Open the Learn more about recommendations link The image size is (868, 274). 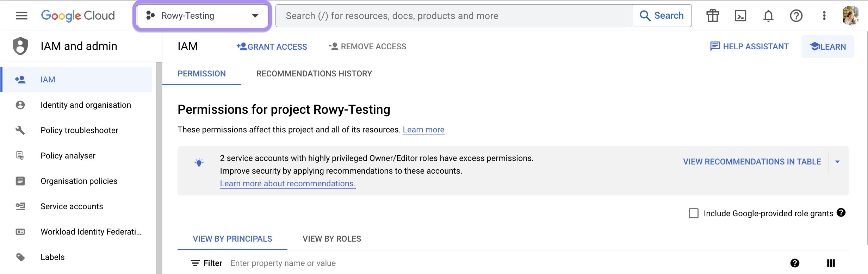(287, 183)
